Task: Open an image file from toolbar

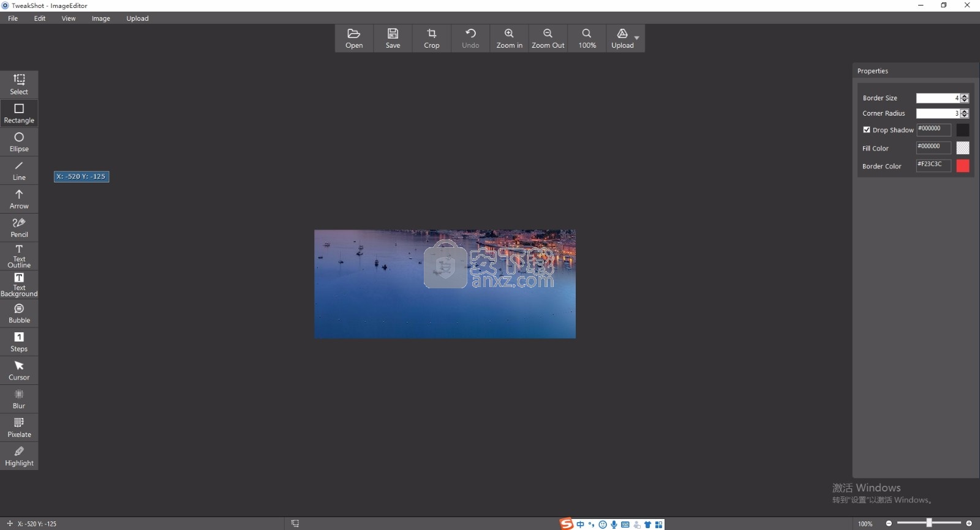Action: (x=354, y=39)
